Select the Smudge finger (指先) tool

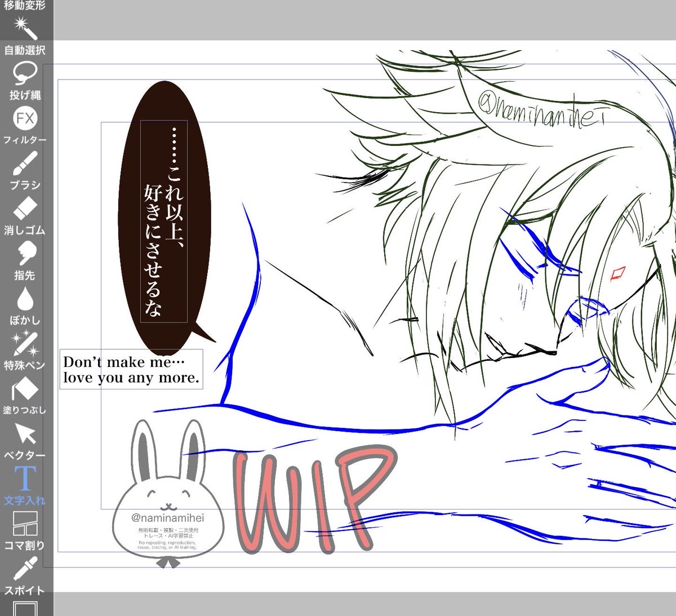pyautogui.click(x=25, y=260)
